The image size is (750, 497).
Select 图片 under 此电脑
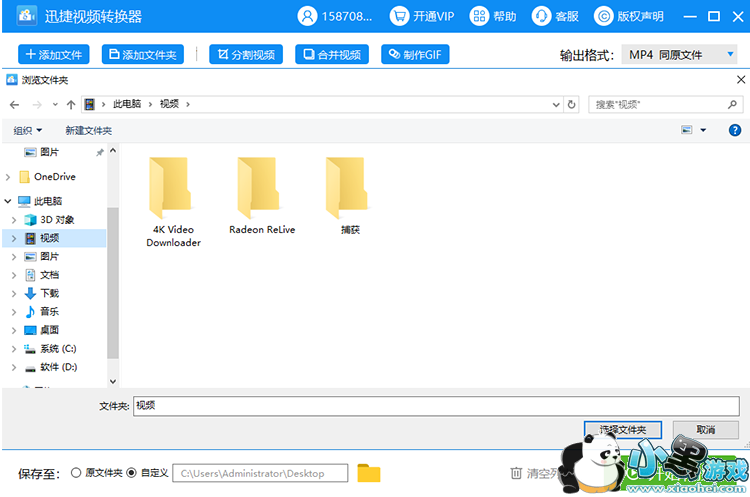(49, 257)
